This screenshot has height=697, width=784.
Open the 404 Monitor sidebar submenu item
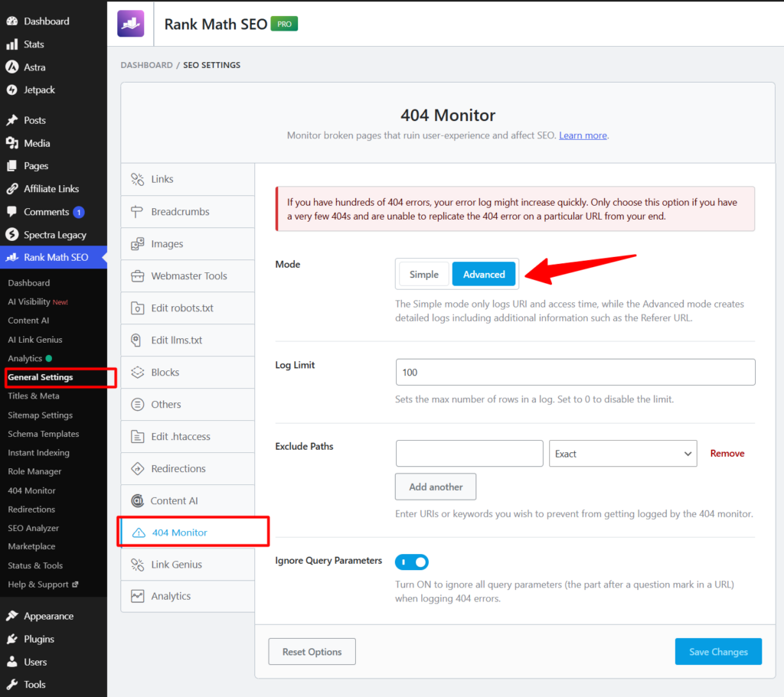click(x=31, y=490)
